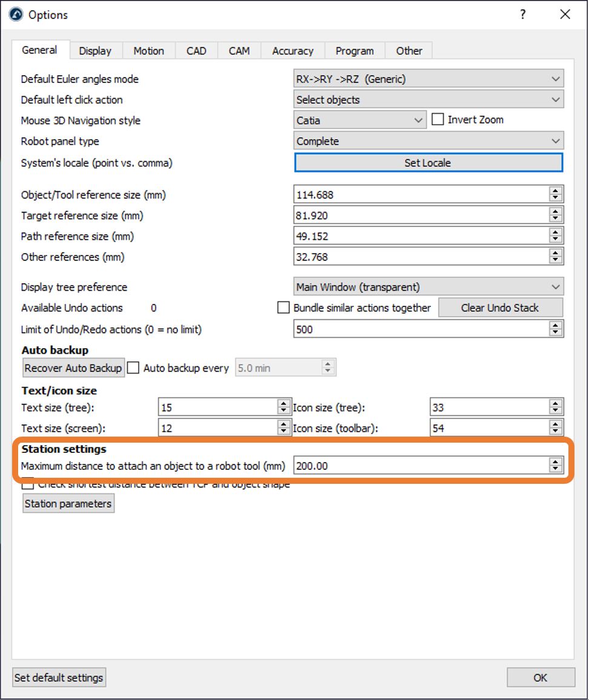Open the Accuracy tab
This screenshot has height=700, width=589.
(292, 51)
